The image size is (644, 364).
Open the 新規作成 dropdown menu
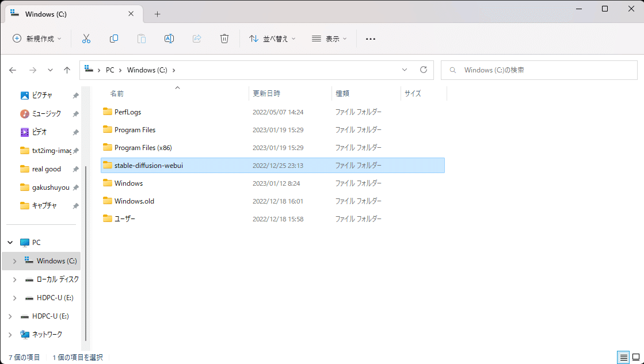click(37, 39)
